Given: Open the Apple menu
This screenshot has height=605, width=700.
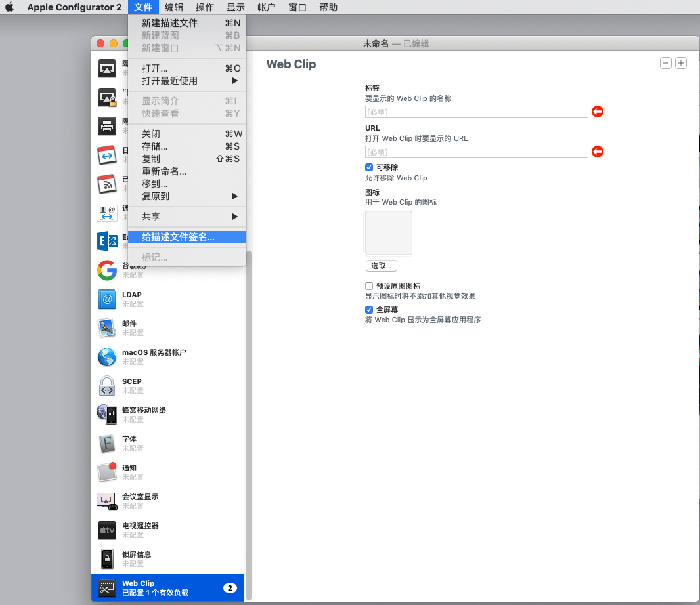Looking at the screenshot, I should pyautogui.click(x=9, y=7).
